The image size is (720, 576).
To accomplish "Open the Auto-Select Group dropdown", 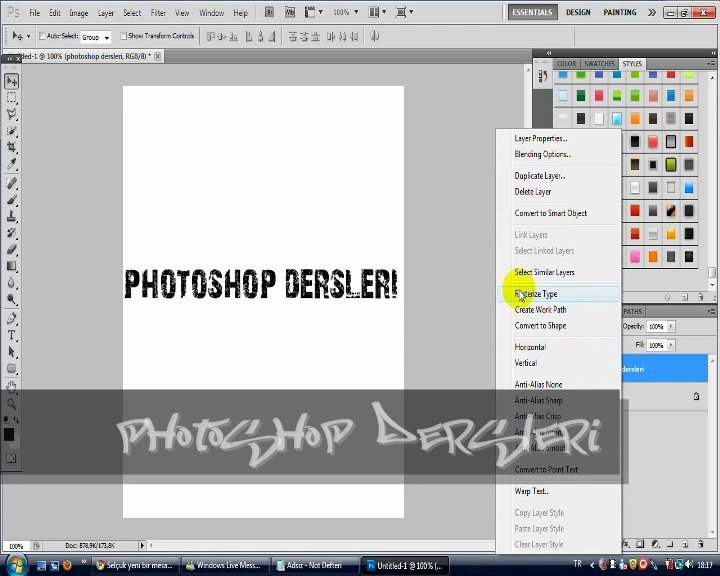I will point(96,37).
